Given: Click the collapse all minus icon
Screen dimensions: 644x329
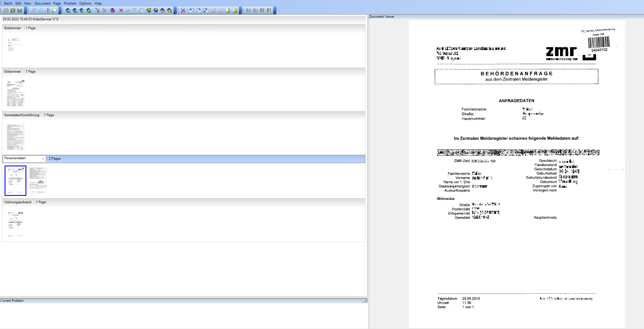Looking at the screenshot, I should pos(142,10).
